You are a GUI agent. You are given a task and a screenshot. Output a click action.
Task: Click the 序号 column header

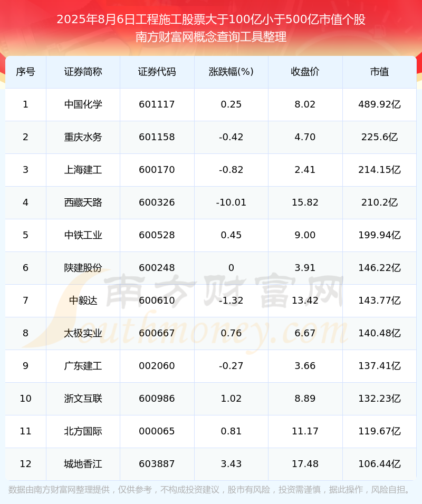pos(25,72)
